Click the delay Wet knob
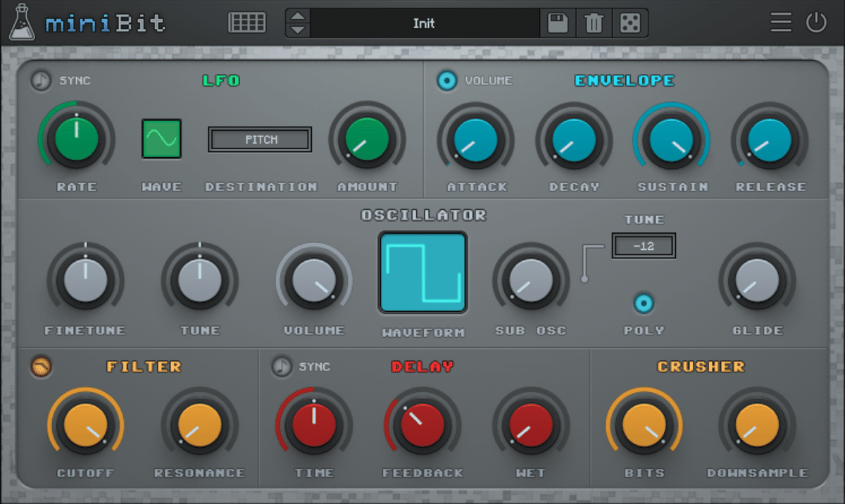845x504 pixels. pyautogui.click(x=531, y=424)
